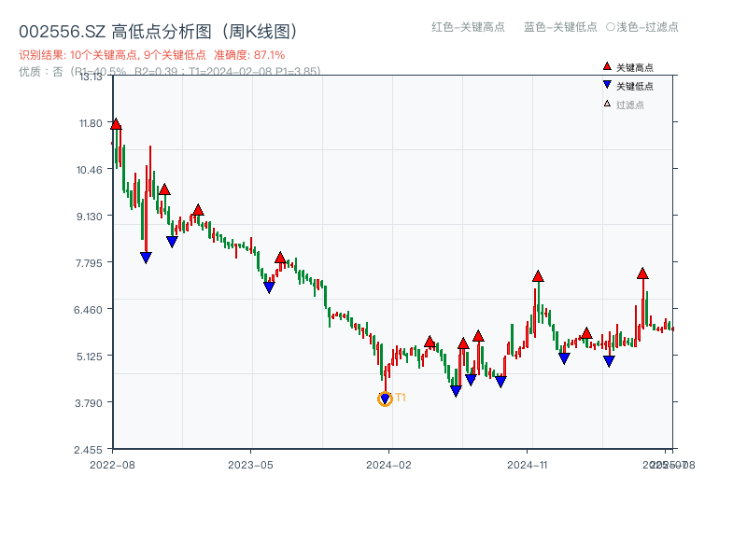This screenshot has width=747, height=560.
Task: Click the 蓝色-关键低点 header label
Action: pyautogui.click(x=560, y=27)
